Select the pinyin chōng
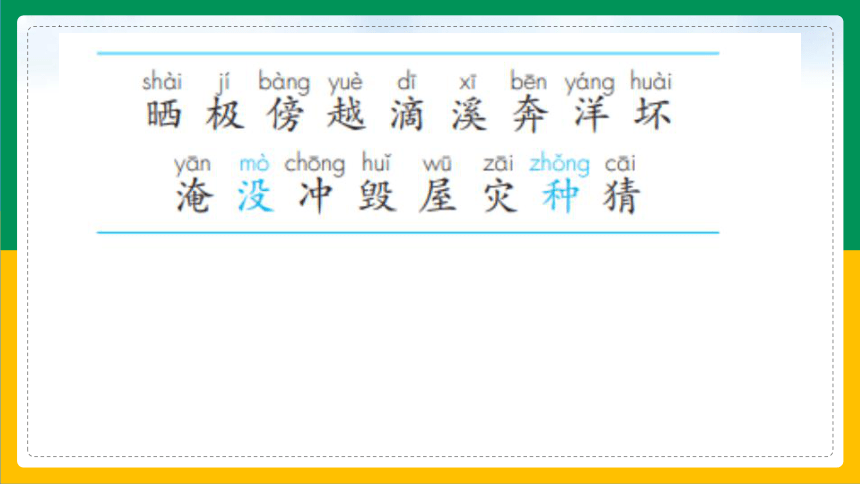This screenshot has height=484, width=860. tap(315, 164)
